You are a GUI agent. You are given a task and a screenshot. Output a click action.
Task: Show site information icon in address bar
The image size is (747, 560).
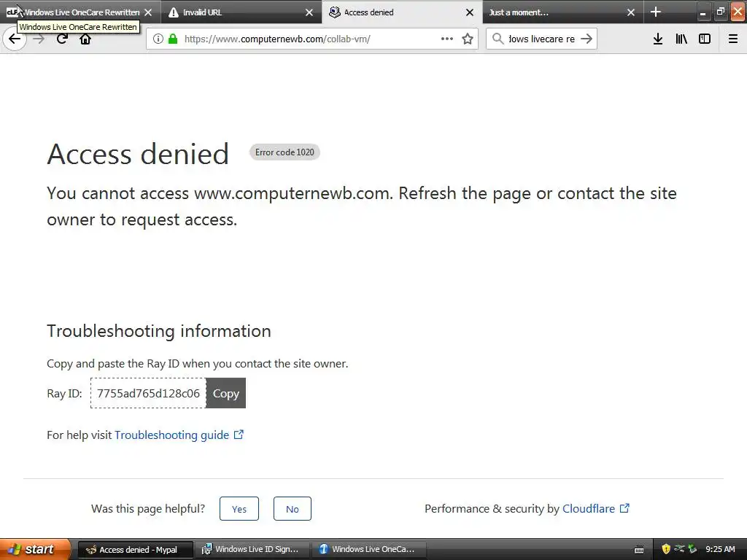[x=158, y=39]
